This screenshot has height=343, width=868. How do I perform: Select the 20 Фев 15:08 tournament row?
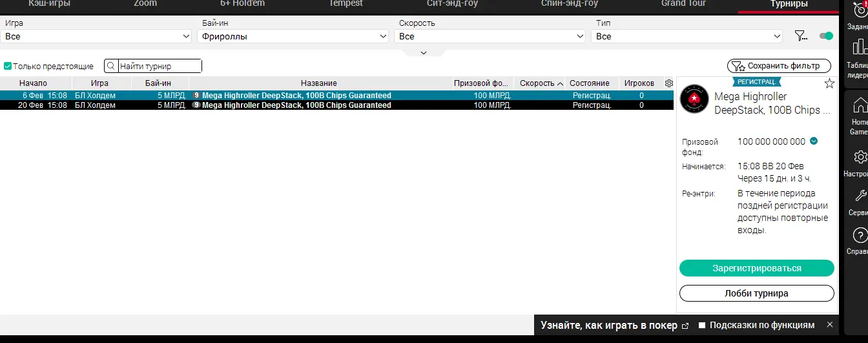pyautogui.click(x=336, y=105)
